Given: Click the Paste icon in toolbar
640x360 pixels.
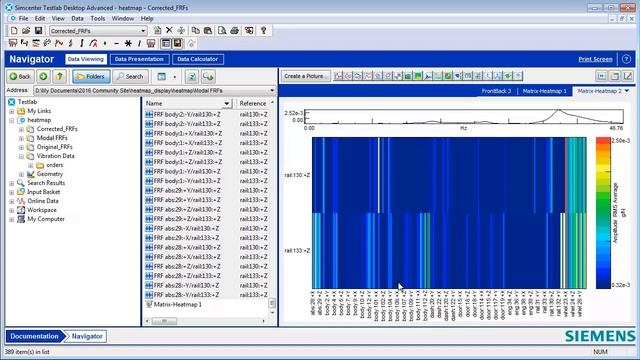Looking at the screenshot, I should pos(208,31).
